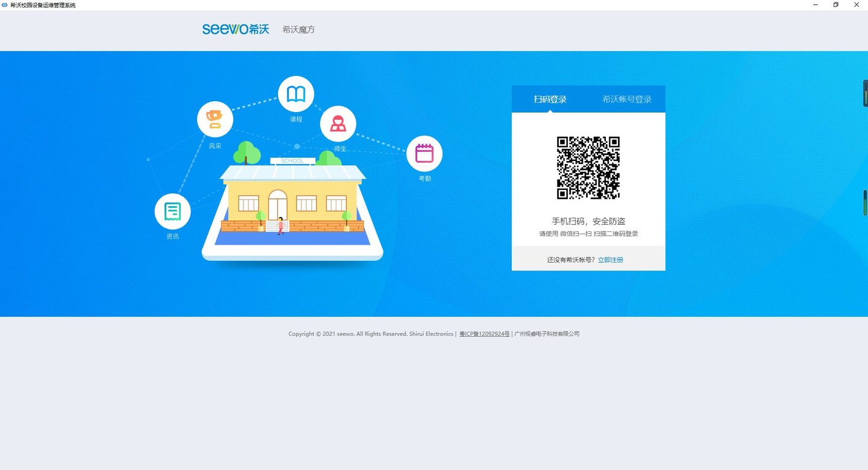Click the 资讯 label under document icon
This screenshot has height=470, width=868.
point(172,236)
